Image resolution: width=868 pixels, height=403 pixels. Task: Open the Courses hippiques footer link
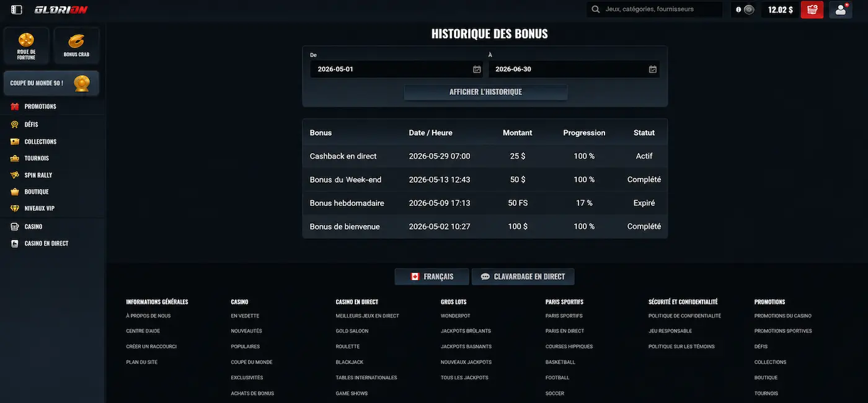pyautogui.click(x=569, y=347)
